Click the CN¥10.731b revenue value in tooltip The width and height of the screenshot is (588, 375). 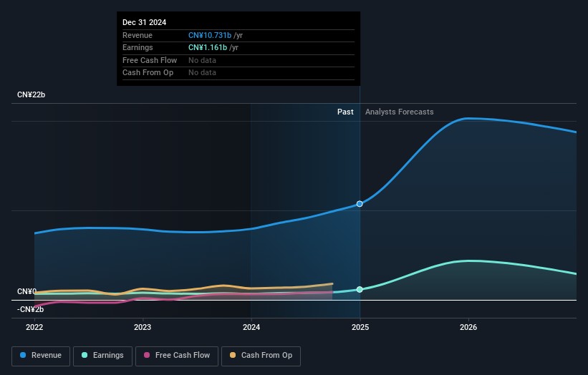pyautogui.click(x=210, y=36)
